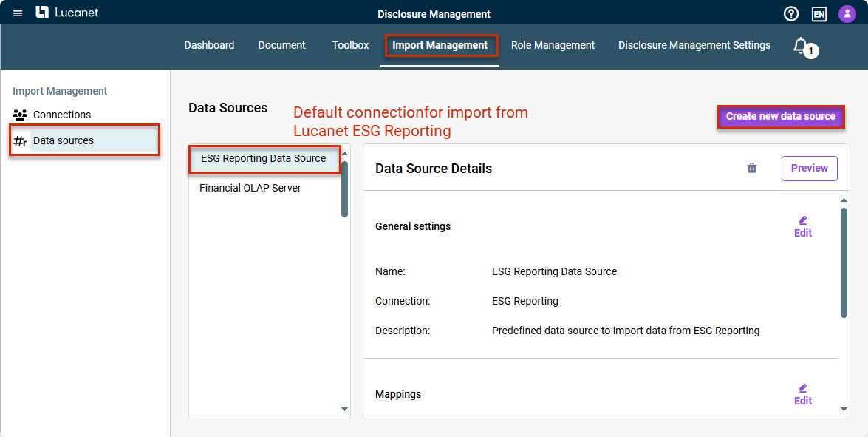
Task: Click the Name value ESG Reporting Data Source
Action: tap(554, 272)
